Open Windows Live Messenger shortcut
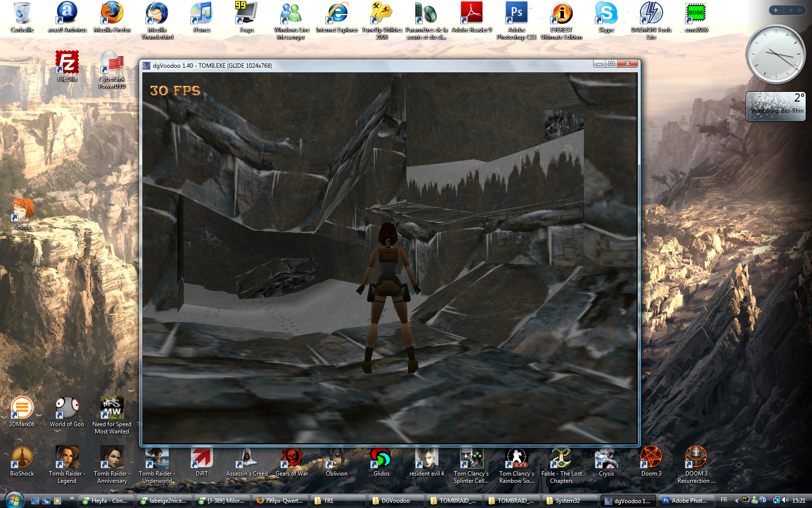The height and width of the screenshot is (508, 812). 291,20
